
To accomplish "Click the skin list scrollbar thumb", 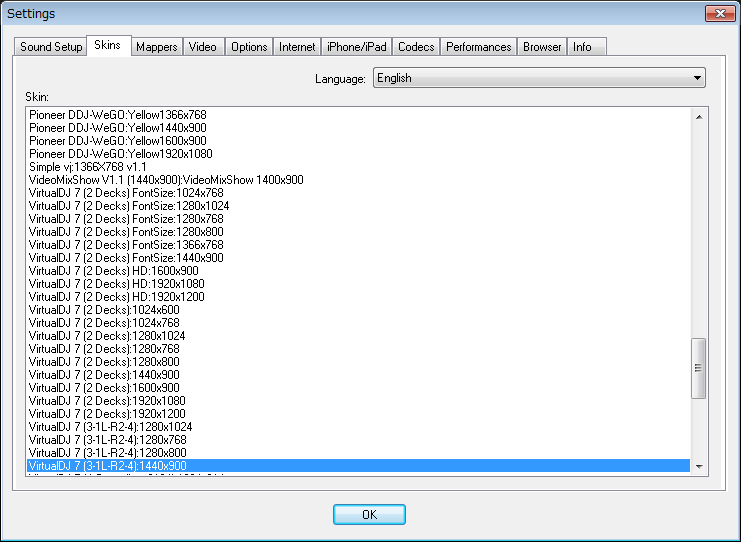I will (x=698, y=368).
